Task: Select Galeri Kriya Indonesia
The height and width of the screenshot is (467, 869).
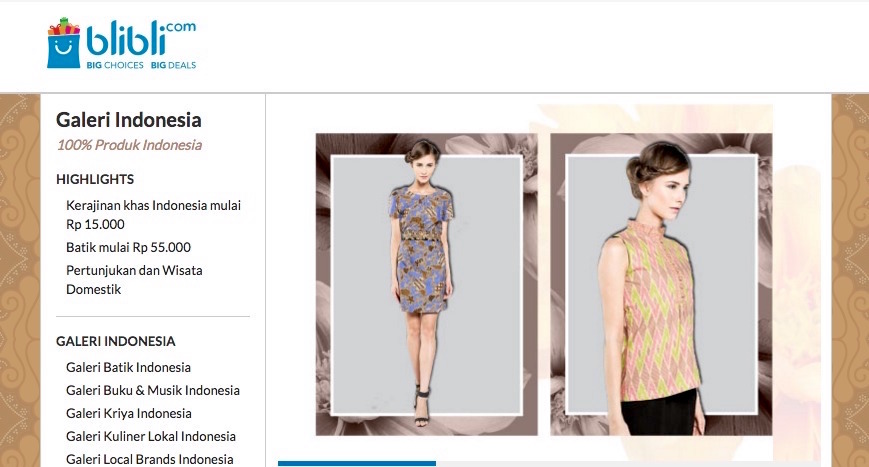Action: [128, 413]
